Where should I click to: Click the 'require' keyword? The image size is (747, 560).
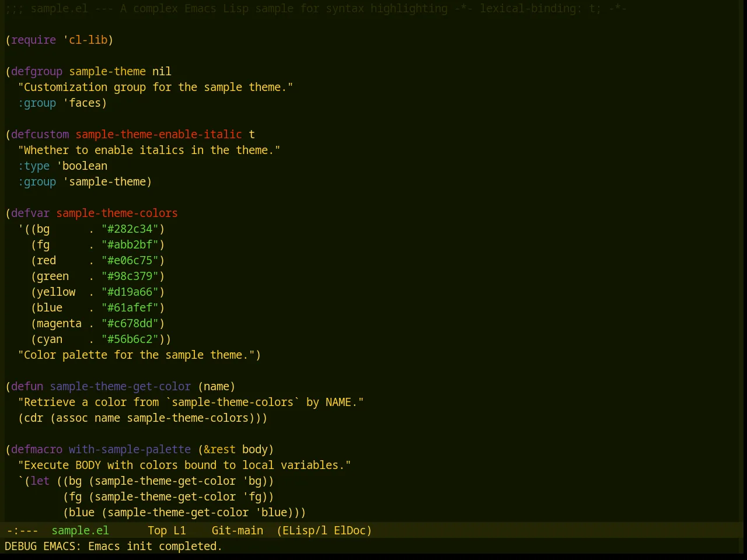point(34,40)
